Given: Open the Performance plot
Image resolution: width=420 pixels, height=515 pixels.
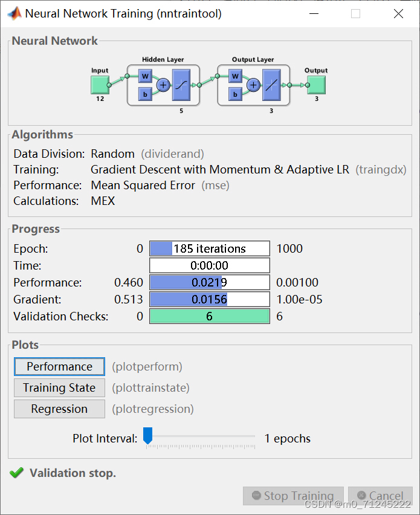Looking at the screenshot, I should point(59,366).
